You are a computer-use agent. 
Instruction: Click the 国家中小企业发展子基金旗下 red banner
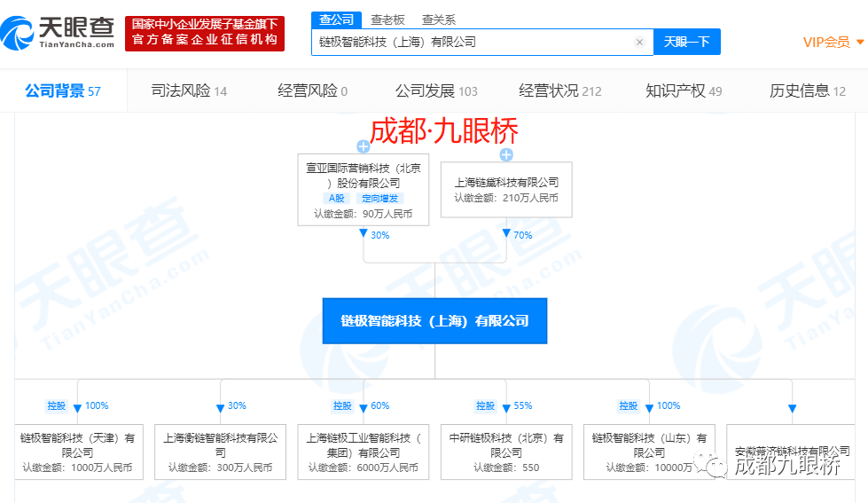tap(205, 33)
